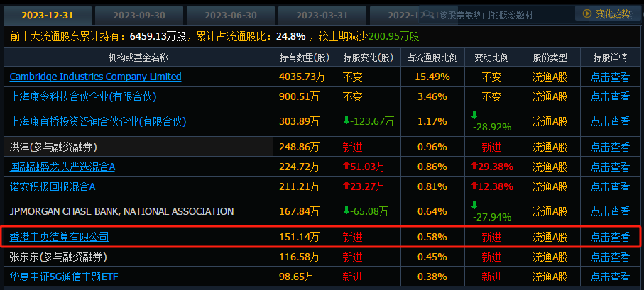Click 点击查看 for 华夏中证5G ETF row

click(x=610, y=277)
